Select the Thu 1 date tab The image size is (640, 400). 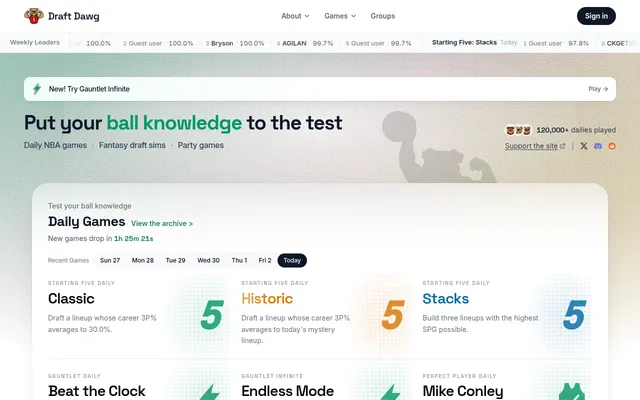(239, 260)
